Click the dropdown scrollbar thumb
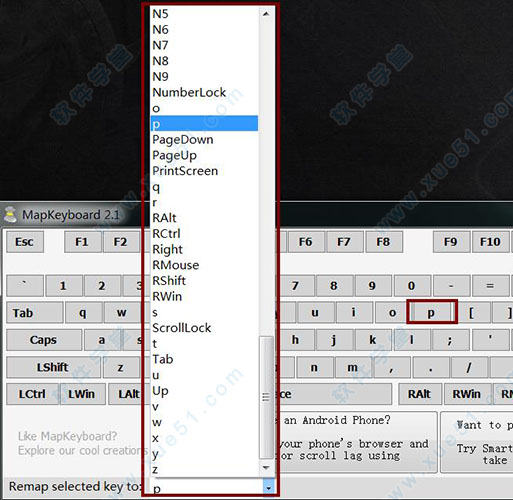This screenshot has width=513, height=500. pos(266,397)
